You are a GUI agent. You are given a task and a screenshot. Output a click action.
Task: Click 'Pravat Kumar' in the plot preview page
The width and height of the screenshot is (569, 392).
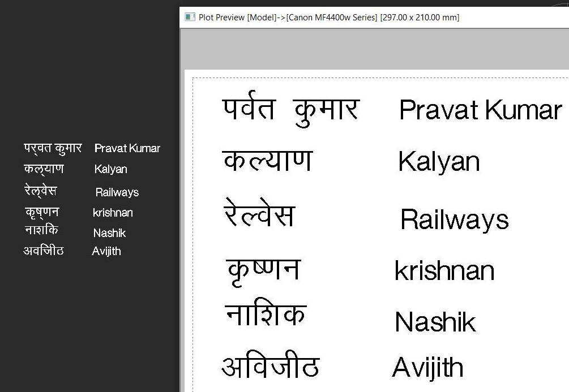480,110
